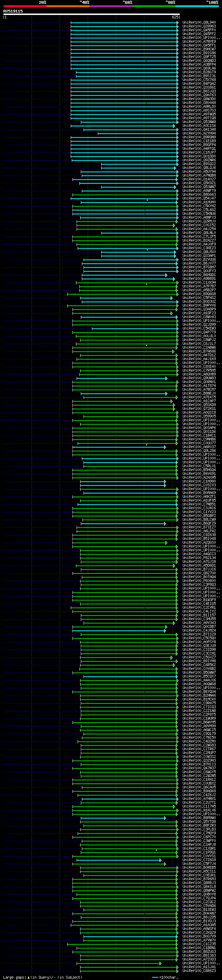This screenshot has height=980, width=222.
Task: Select the UniRef100_B2BGT9 label
Action: [x=199, y=72]
